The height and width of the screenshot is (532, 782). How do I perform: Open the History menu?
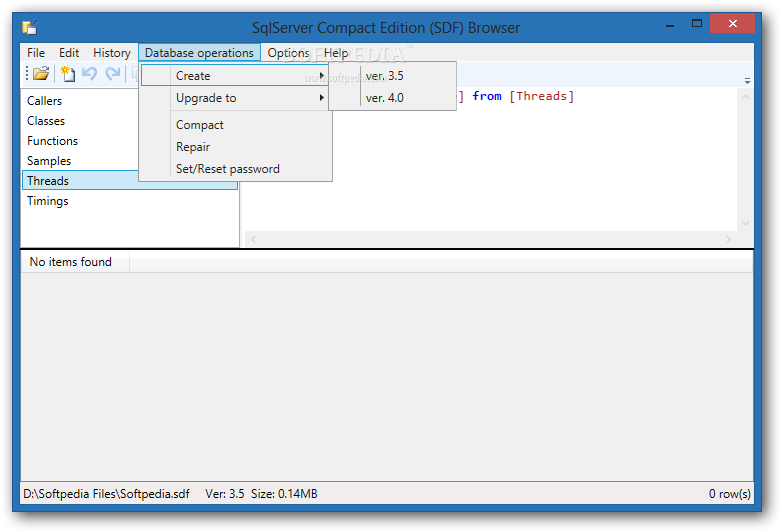112,53
